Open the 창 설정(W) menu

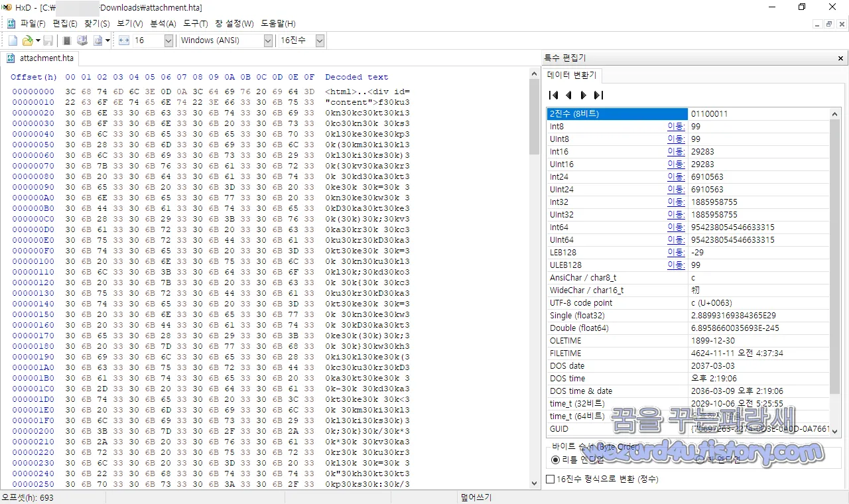(234, 23)
